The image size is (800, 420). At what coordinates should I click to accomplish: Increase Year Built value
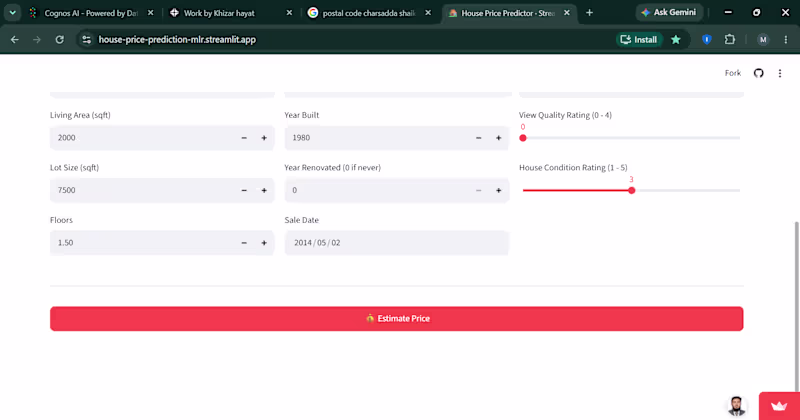click(498, 138)
